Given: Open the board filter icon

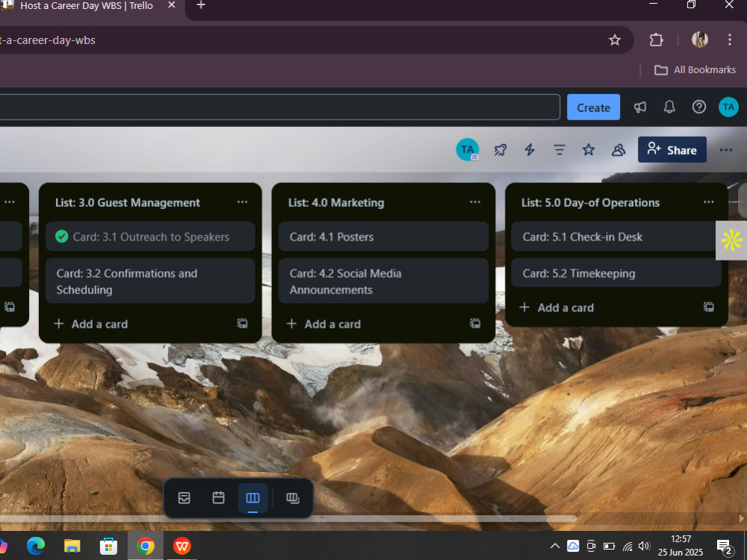Looking at the screenshot, I should pyautogui.click(x=560, y=150).
